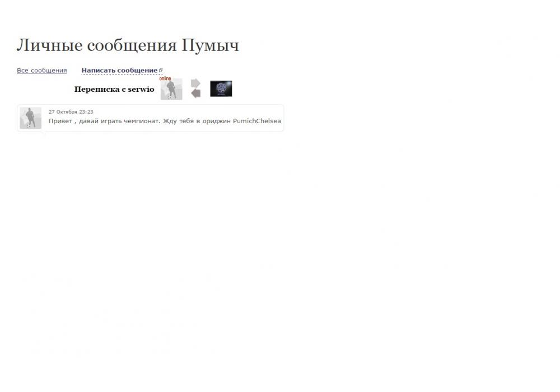Click 'Написать сообщение' to compose a message
560x392 pixels.
tap(119, 71)
